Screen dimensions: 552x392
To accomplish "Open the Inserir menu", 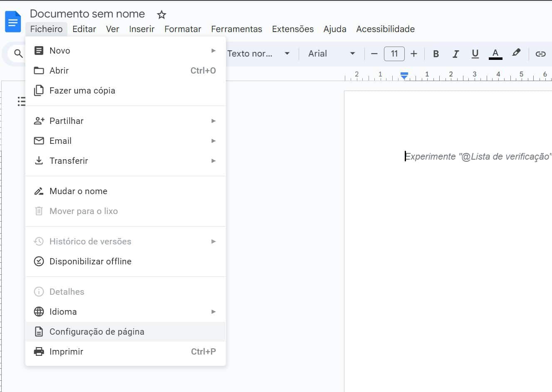I will (x=141, y=29).
